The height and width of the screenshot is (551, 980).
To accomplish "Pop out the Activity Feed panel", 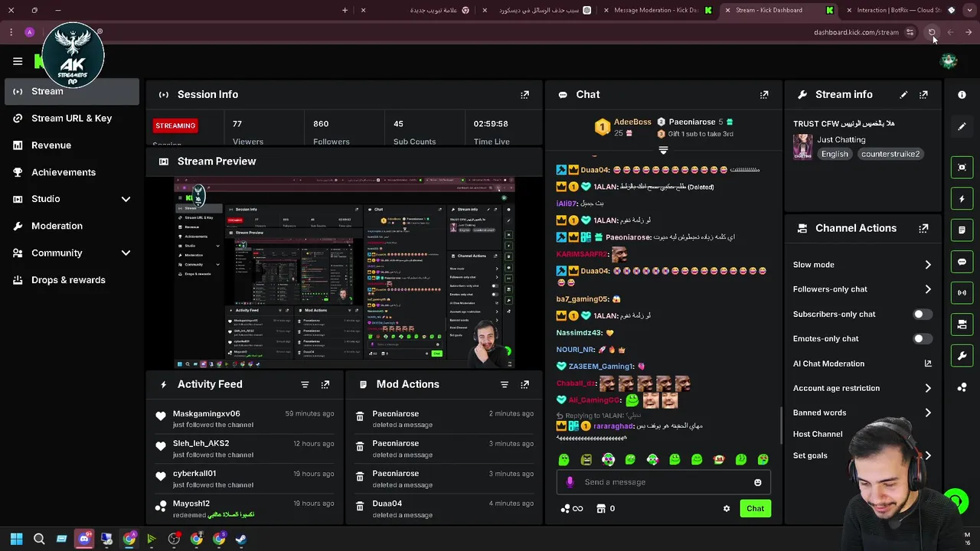I will [325, 384].
